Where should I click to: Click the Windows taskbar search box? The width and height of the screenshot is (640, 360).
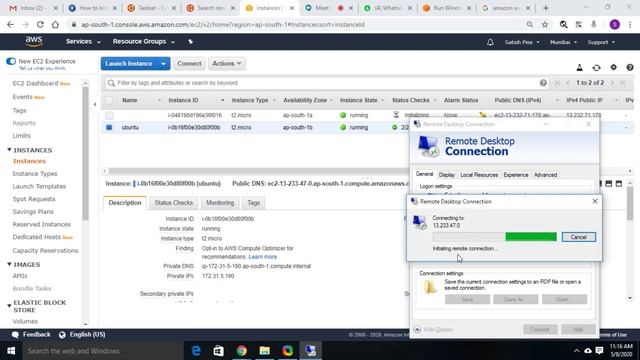(x=102, y=351)
